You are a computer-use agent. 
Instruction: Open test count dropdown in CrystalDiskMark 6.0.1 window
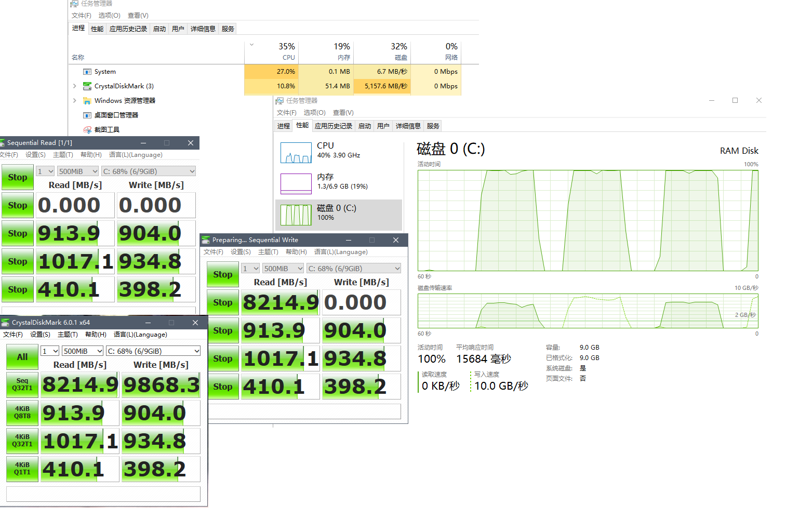(x=50, y=351)
